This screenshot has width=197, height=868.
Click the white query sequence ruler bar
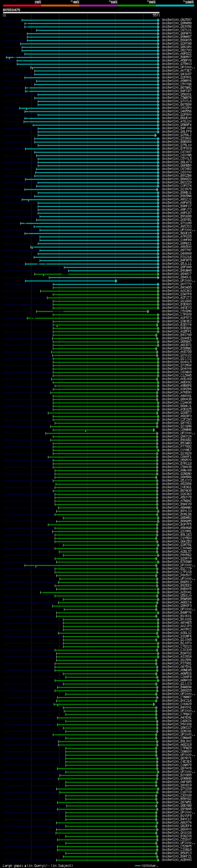(x=81, y=12)
